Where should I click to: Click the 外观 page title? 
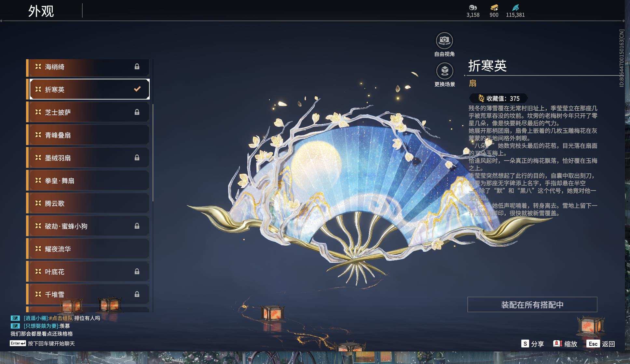pos(41,11)
